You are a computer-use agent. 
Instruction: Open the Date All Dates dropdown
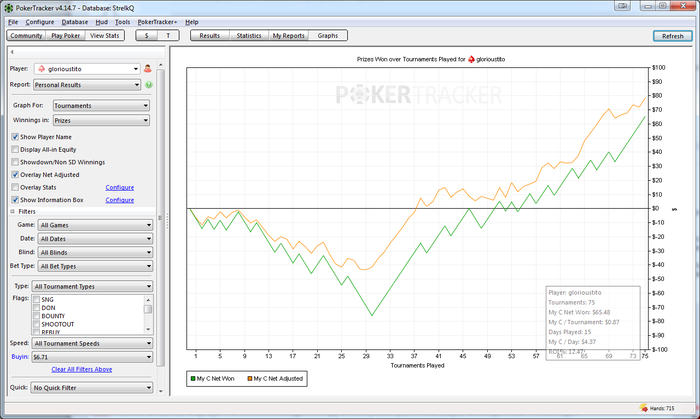pyautogui.click(x=95, y=239)
